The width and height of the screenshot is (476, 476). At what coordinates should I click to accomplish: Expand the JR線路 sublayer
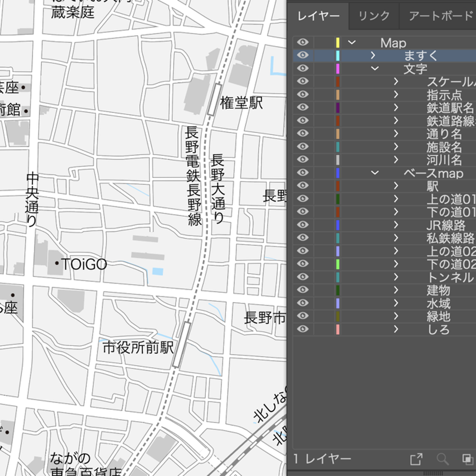(396, 225)
